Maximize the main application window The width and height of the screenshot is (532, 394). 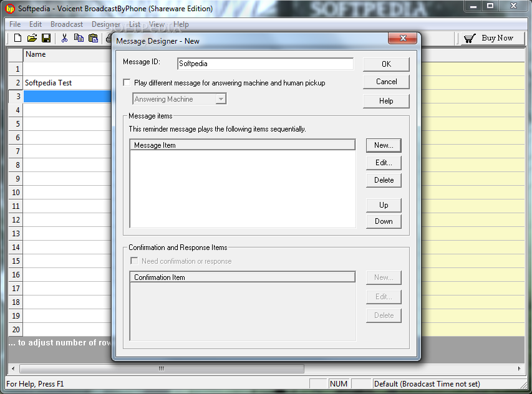click(x=490, y=6)
